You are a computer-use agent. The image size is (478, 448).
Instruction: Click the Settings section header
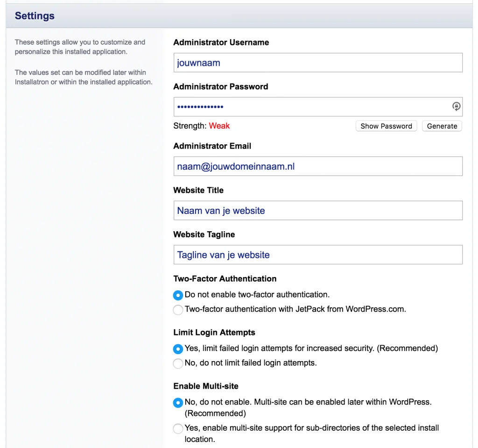click(35, 15)
